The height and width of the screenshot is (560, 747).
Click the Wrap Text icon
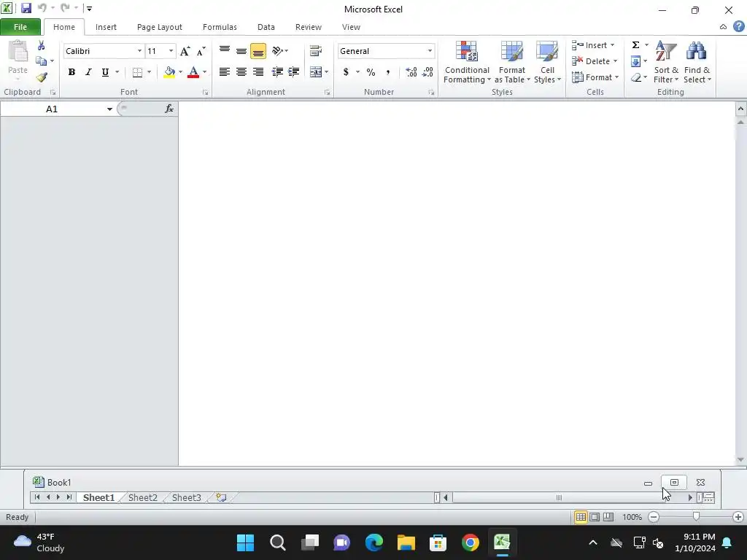pos(315,50)
